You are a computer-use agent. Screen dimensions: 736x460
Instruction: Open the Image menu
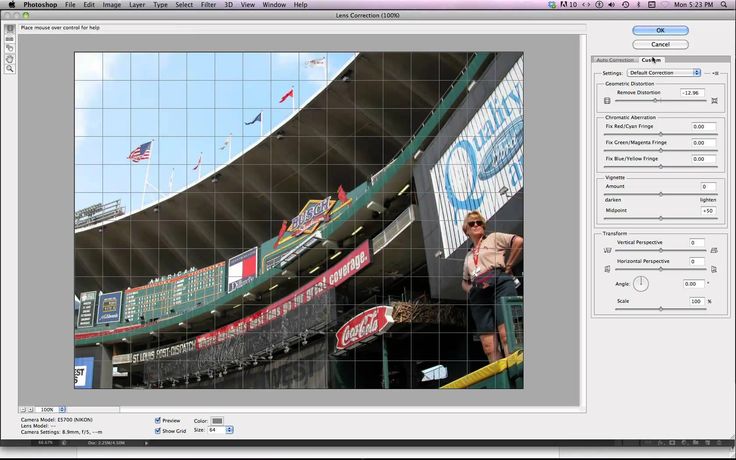click(x=112, y=5)
